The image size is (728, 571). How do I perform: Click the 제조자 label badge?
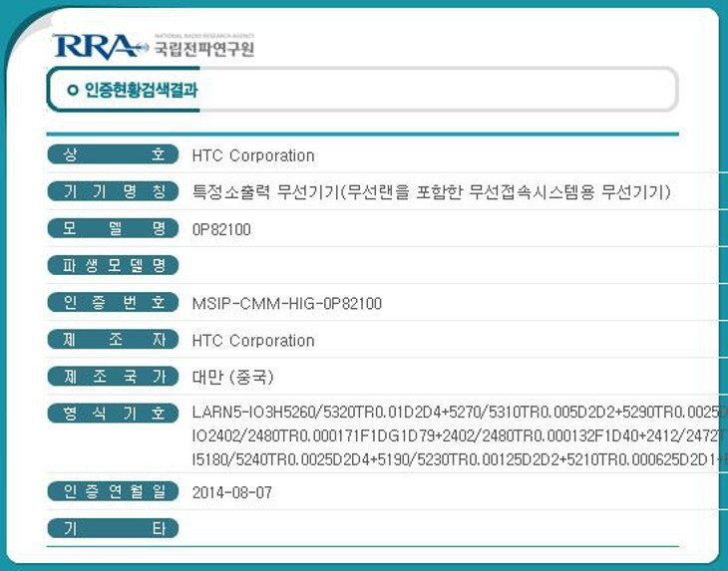(x=113, y=340)
